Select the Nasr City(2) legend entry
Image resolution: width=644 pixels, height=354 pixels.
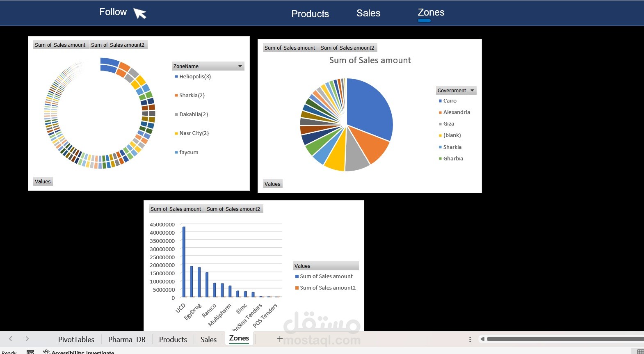[x=192, y=133]
